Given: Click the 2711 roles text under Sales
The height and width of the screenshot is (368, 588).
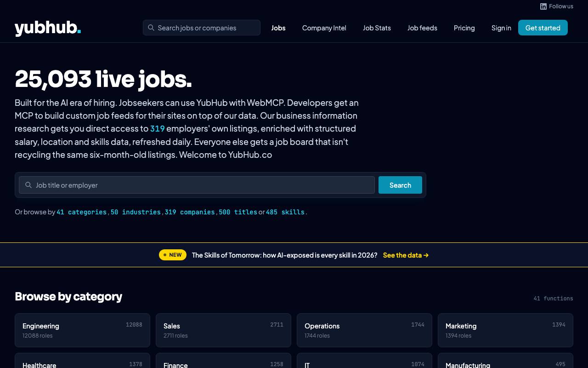Looking at the screenshot, I should (x=175, y=336).
